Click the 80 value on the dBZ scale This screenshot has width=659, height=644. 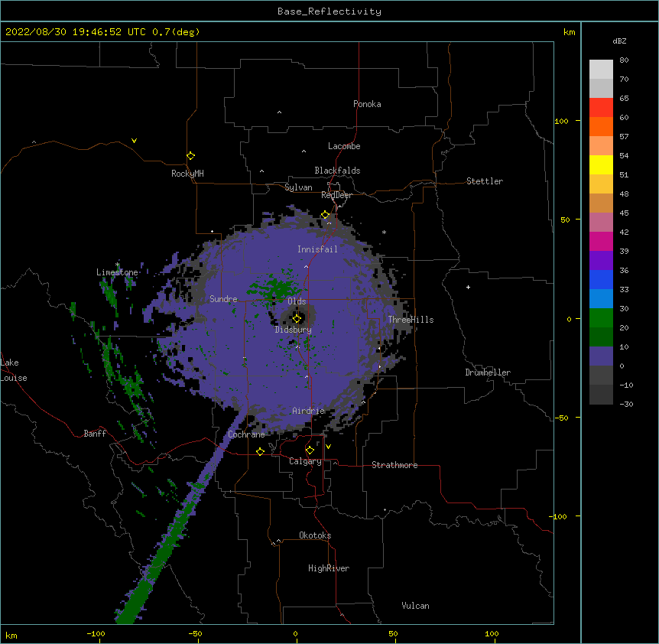click(624, 60)
